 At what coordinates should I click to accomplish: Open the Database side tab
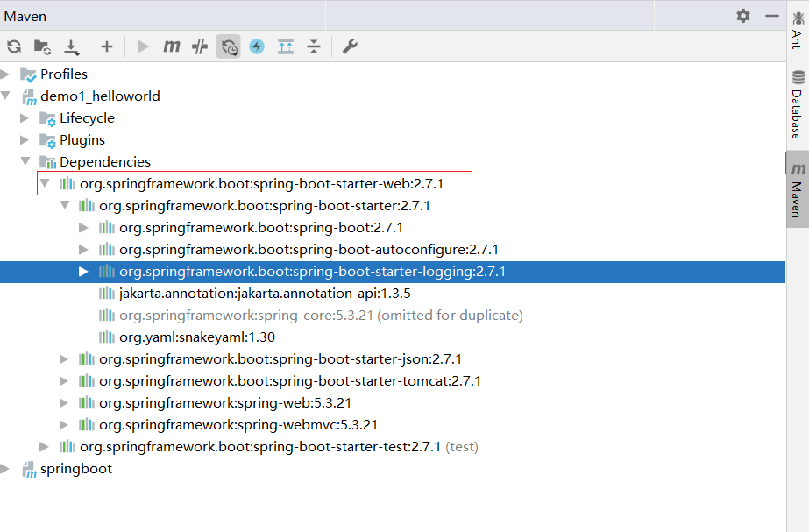coord(797,105)
